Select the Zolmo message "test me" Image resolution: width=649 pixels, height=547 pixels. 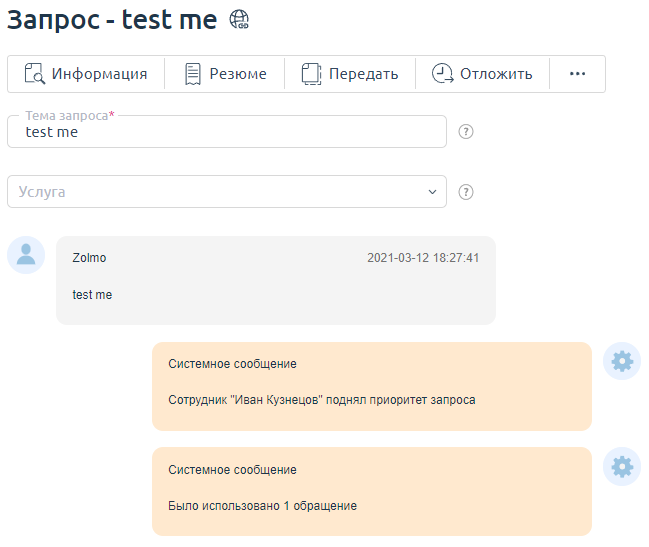pyautogui.click(x=93, y=295)
